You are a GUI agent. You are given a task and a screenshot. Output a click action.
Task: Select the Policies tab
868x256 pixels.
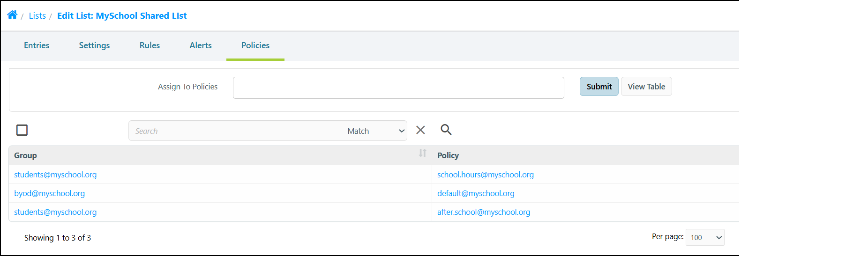tap(255, 45)
